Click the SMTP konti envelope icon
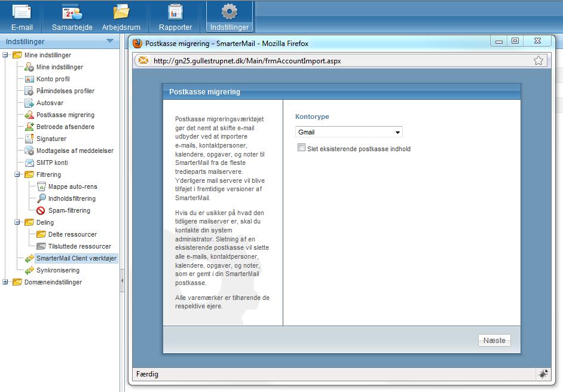563x392 pixels. tap(29, 163)
